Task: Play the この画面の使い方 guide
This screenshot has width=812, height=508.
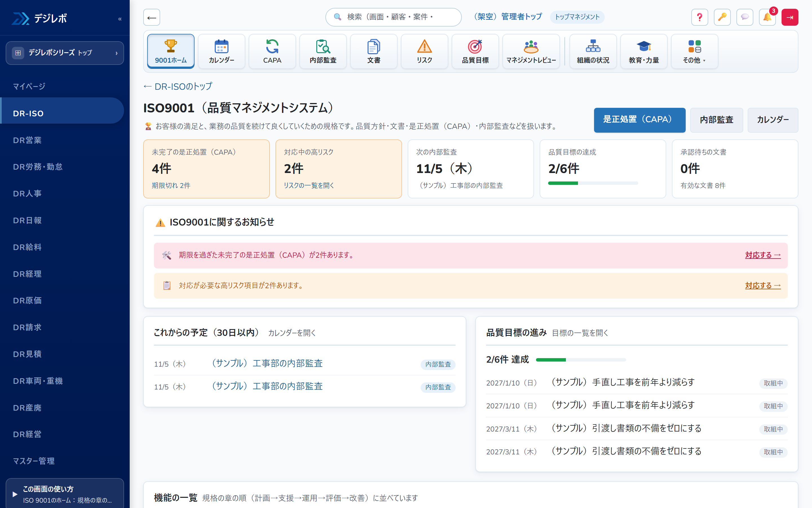Action: tap(65, 494)
